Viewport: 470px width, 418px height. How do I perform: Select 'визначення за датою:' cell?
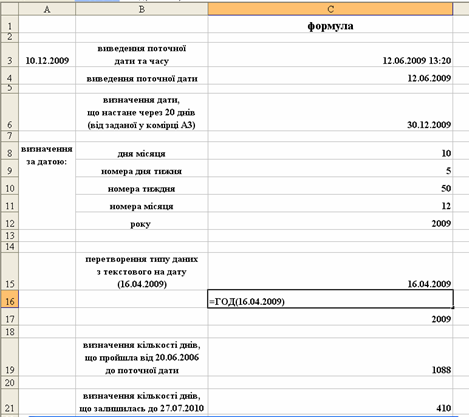47,186
